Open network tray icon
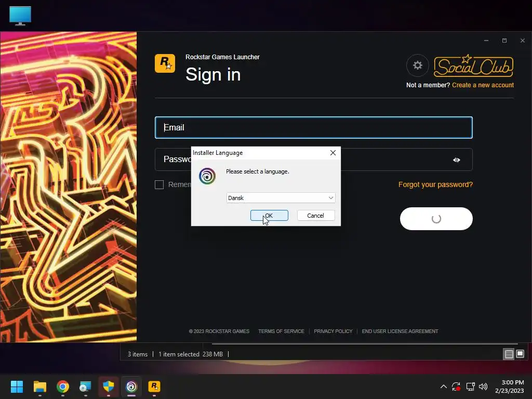The width and height of the screenshot is (532, 399). 470,387
